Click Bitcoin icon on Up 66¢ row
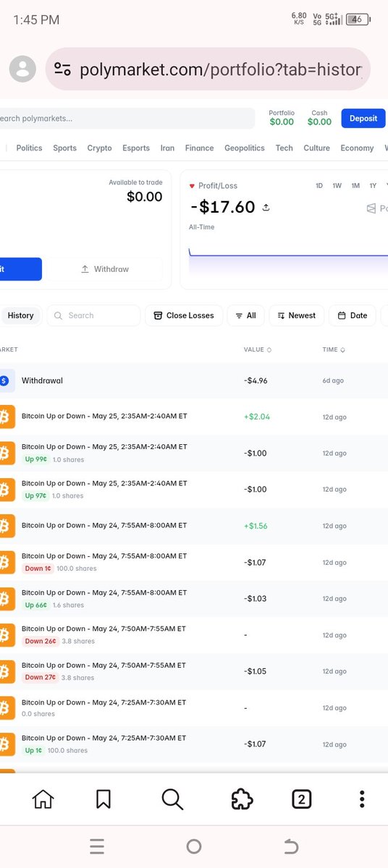 6,599
